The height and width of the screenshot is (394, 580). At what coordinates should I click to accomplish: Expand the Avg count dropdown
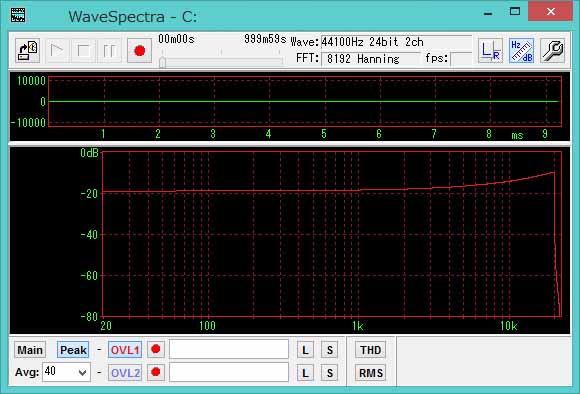(83, 373)
